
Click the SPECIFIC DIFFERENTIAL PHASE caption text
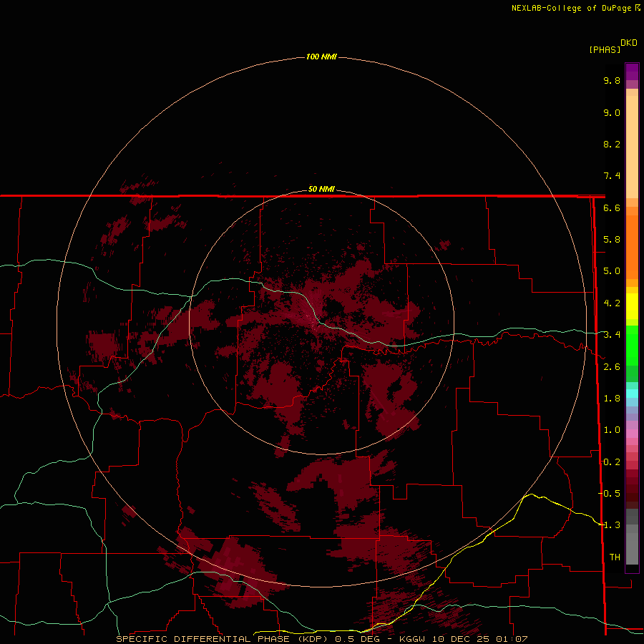pyautogui.click(x=203, y=639)
